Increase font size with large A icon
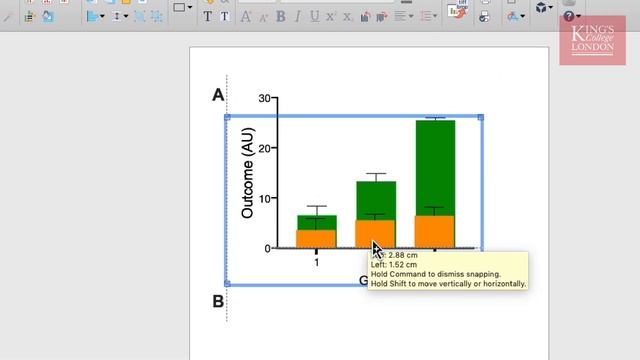The image size is (640, 360). tap(246, 16)
